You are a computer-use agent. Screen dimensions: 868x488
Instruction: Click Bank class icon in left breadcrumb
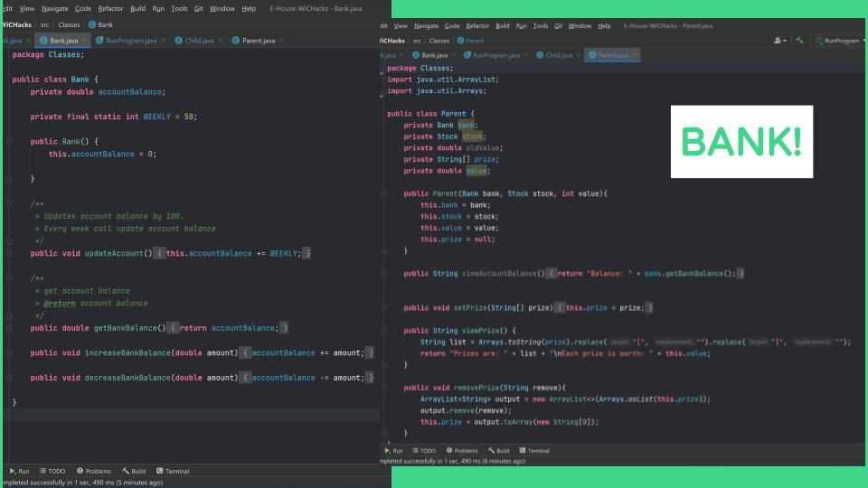tap(92, 24)
